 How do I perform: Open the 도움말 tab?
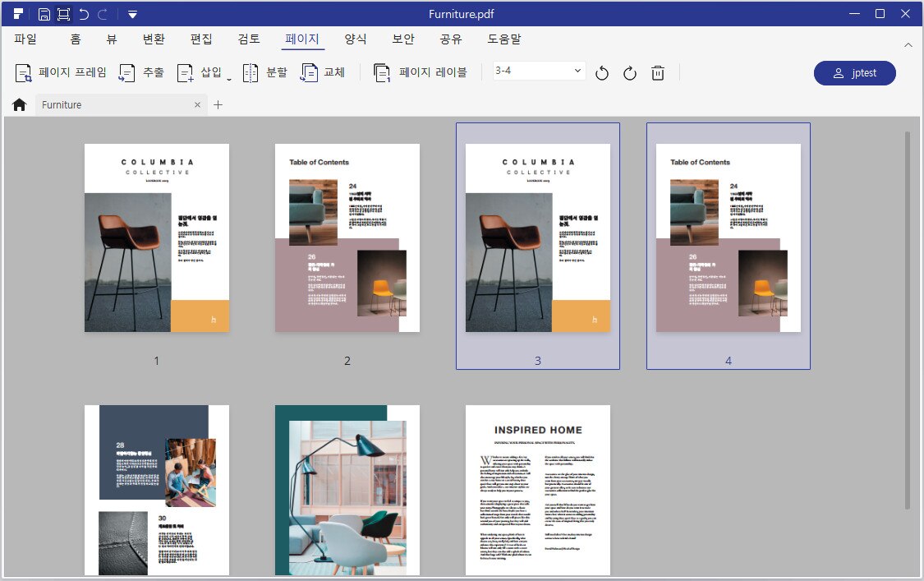(x=503, y=39)
